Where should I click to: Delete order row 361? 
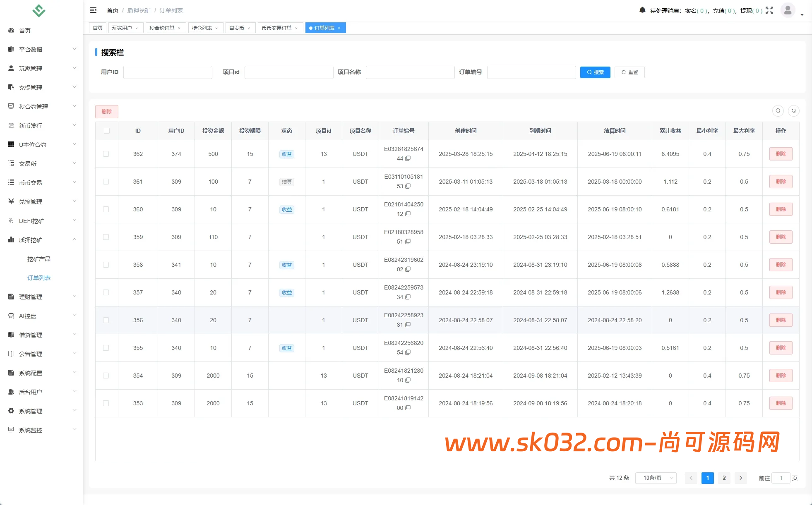point(781,182)
